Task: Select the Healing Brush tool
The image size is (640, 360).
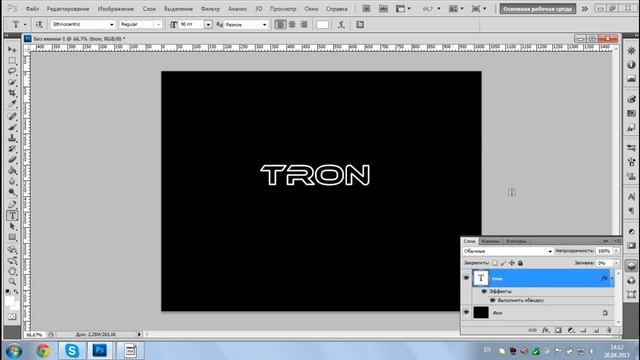Action: [x=12, y=116]
